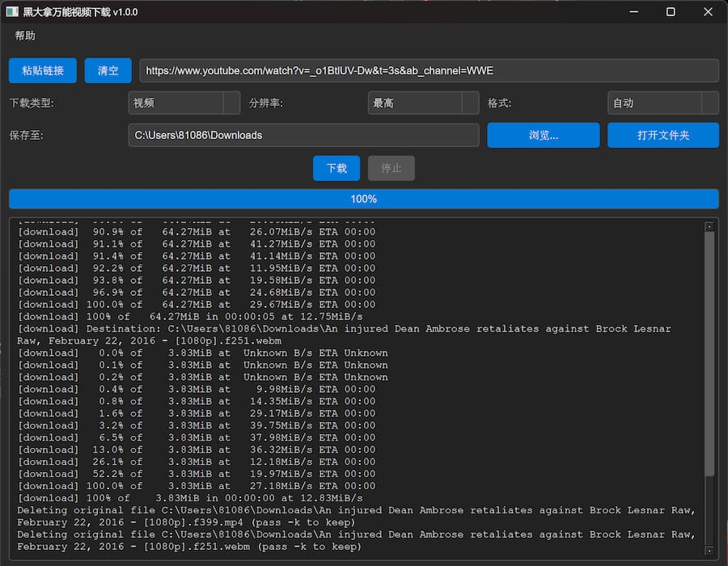
Task: Click the 打开文件夹 button
Action: [x=662, y=135]
